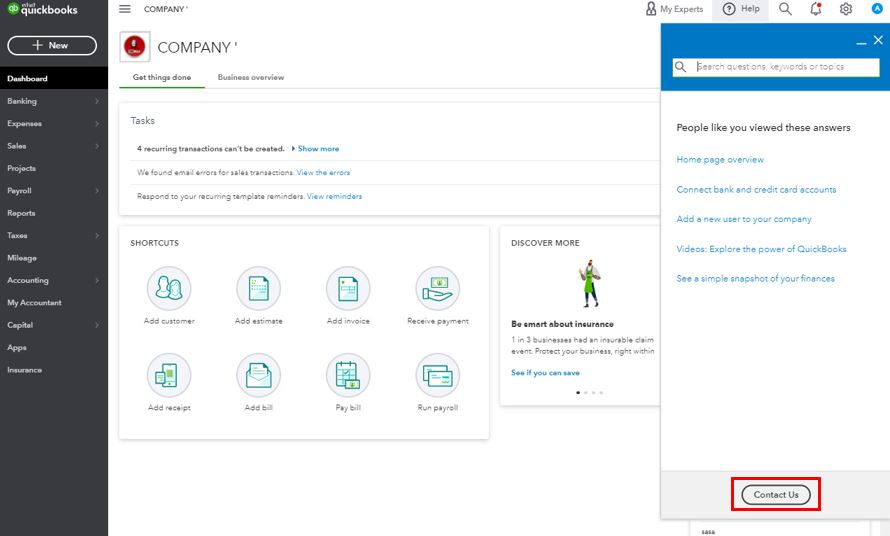Expand the Taxes submenu chevron
Image resolution: width=890 pixels, height=536 pixels.
97,235
